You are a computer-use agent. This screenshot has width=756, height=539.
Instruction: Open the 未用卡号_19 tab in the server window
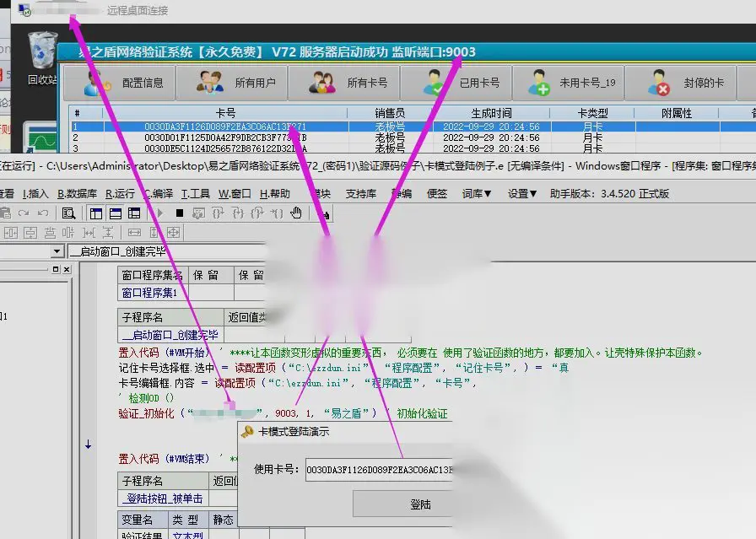click(569, 83)
